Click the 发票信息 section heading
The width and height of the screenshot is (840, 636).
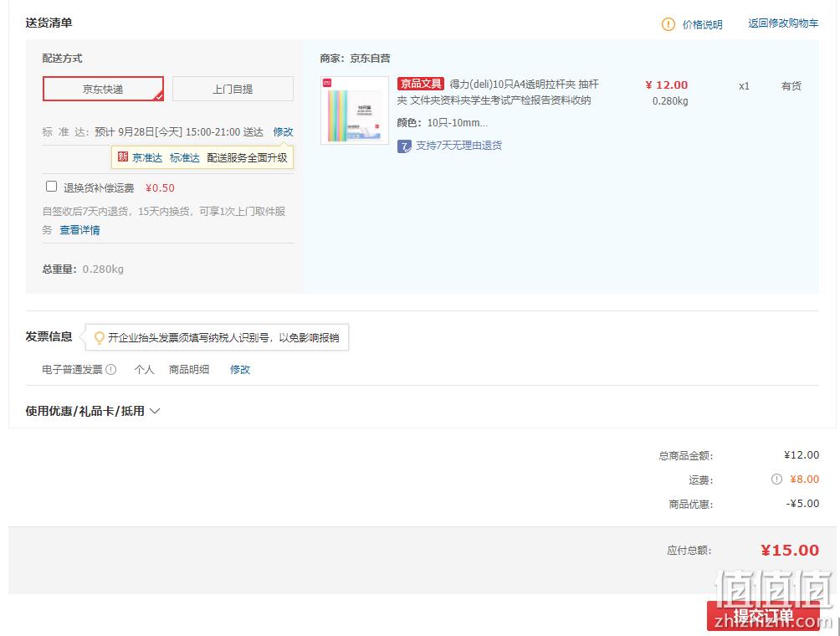pyautogui.click(x=49, y=336)
